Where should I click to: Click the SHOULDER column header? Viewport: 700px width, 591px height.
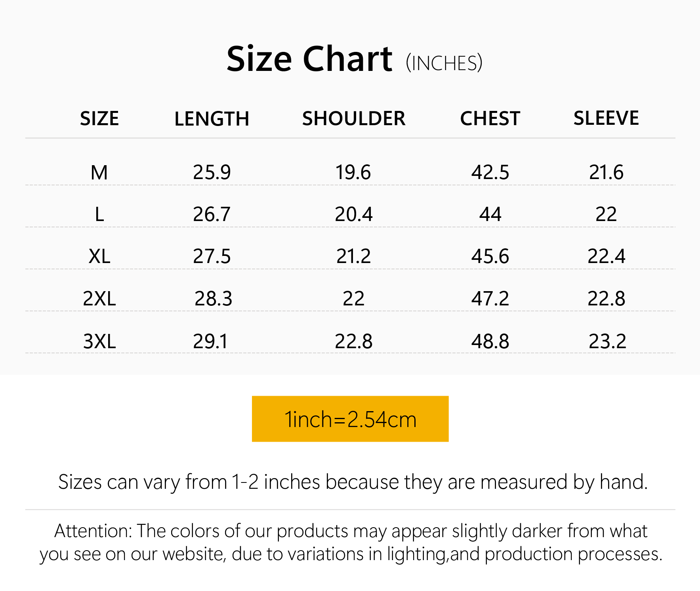(x=353, y=118)
